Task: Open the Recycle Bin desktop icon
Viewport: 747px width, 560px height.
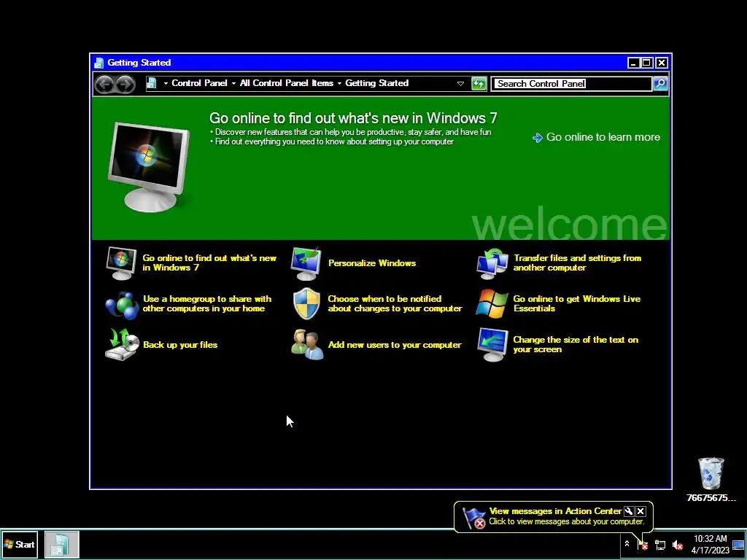Action: coord(711,479)
